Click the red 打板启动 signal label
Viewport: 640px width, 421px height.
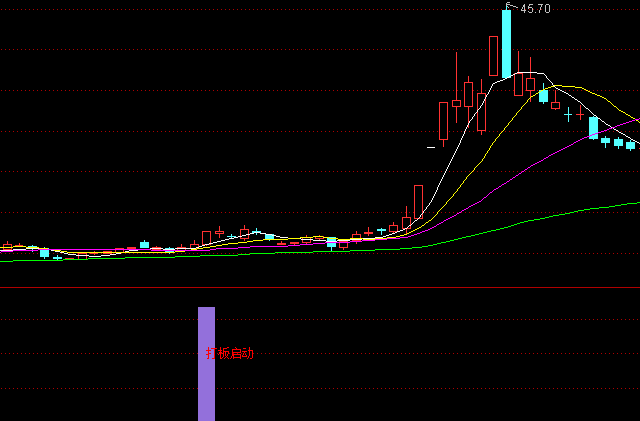tap(230, 353)
